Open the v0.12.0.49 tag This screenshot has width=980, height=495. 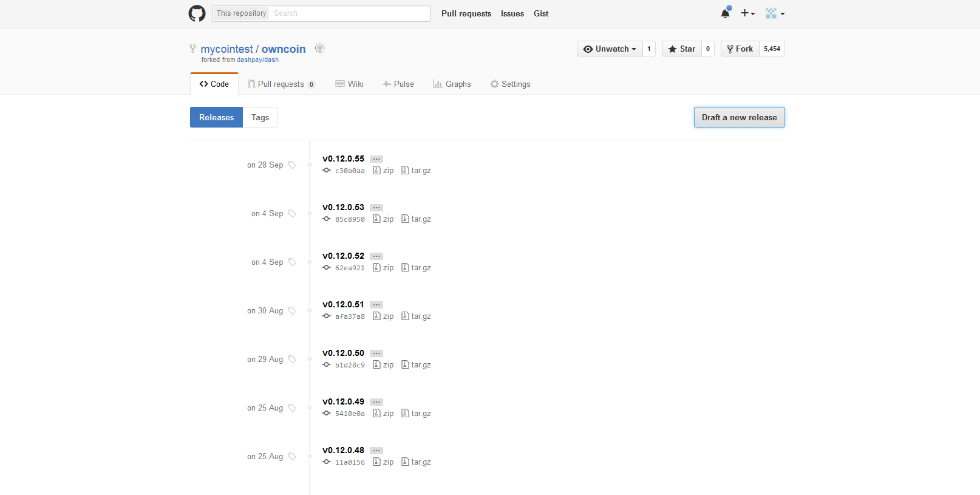[343, 401]
